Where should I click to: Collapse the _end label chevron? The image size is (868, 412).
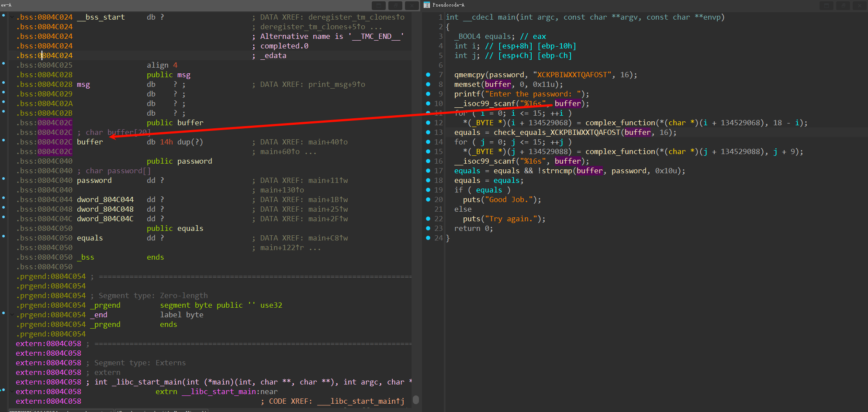point(12,315)
